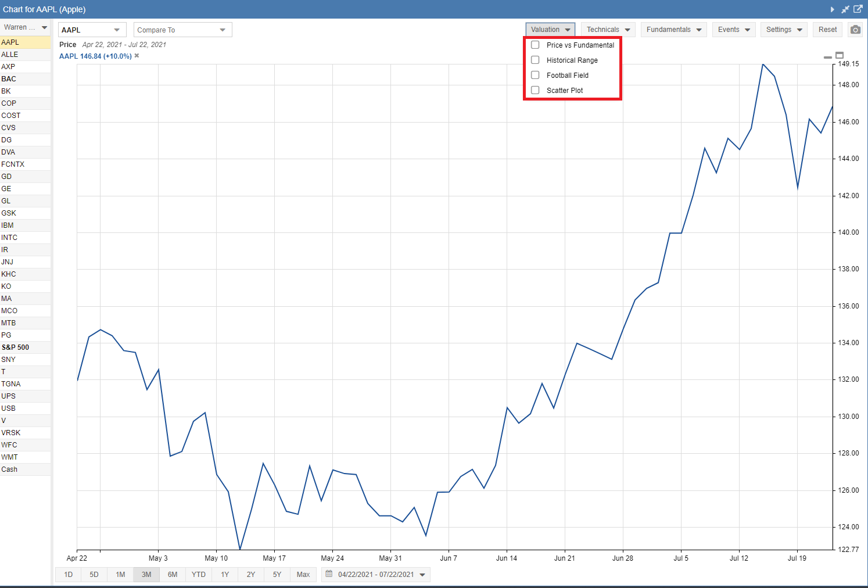Select SNY in the ticker list
868x588 pixels.
click(x=26, y=360)
